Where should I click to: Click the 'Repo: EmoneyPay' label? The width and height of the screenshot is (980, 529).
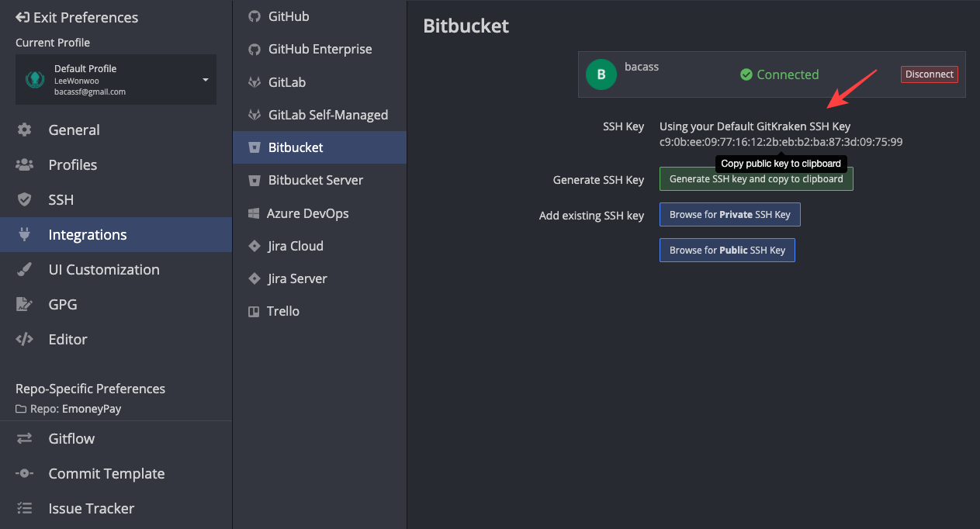point(68,409)
